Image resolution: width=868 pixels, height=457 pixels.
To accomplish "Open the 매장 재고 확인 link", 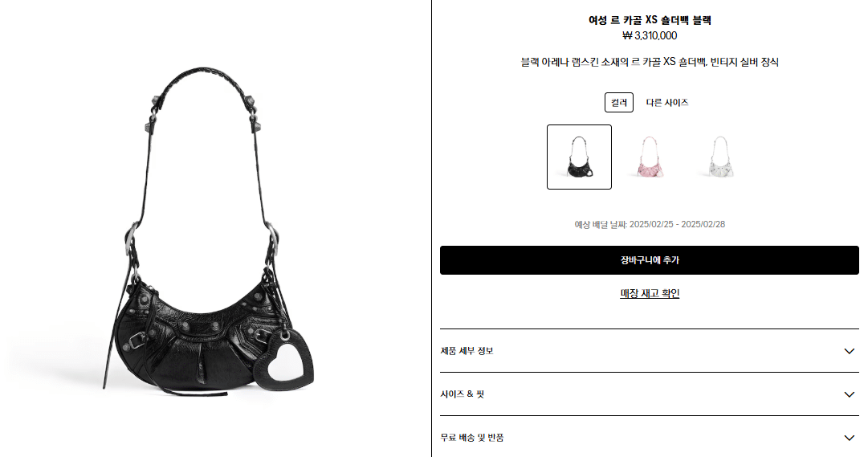I will click(x=650, y=294).
